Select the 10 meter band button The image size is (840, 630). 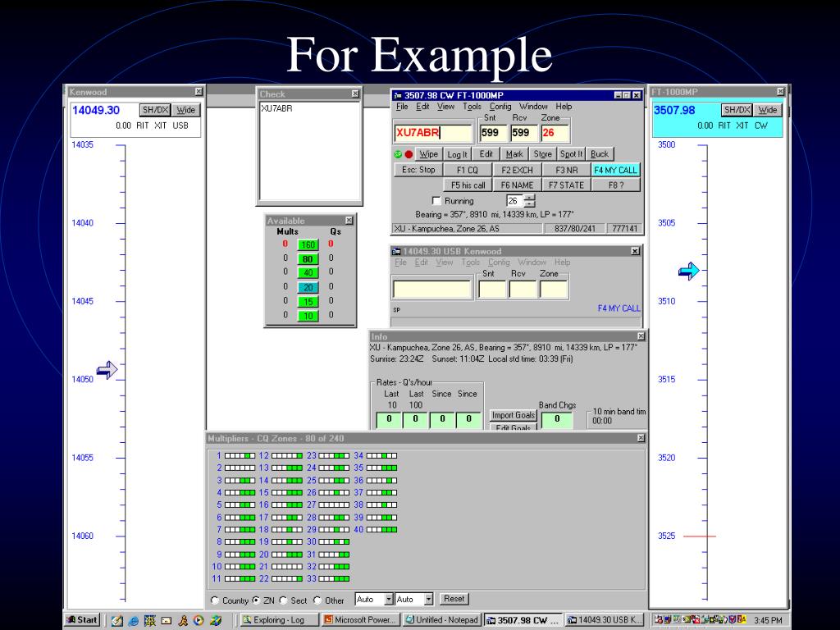click(308, 316)
